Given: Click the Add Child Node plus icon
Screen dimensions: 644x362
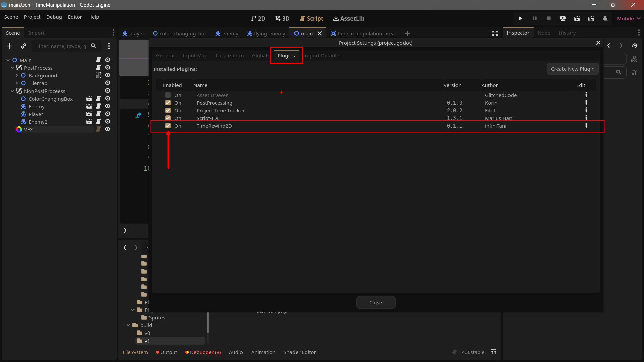Looking at the screenshot, I should coord(10,46).
